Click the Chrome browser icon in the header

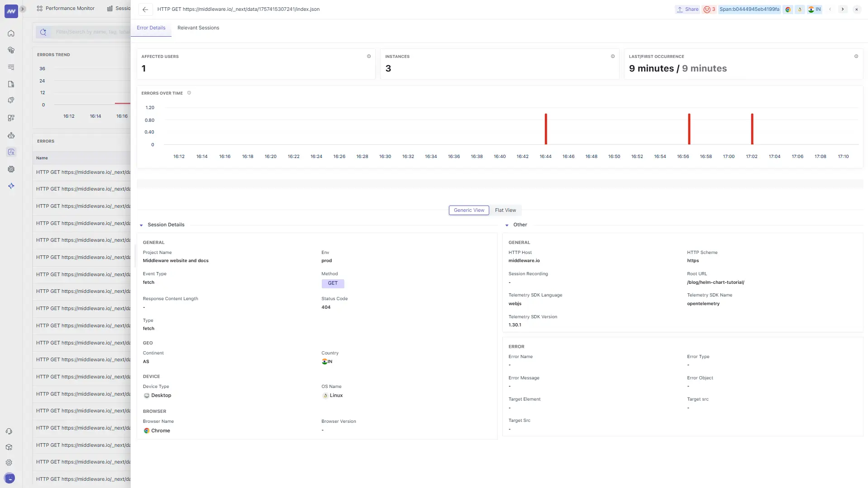(788, 10)
